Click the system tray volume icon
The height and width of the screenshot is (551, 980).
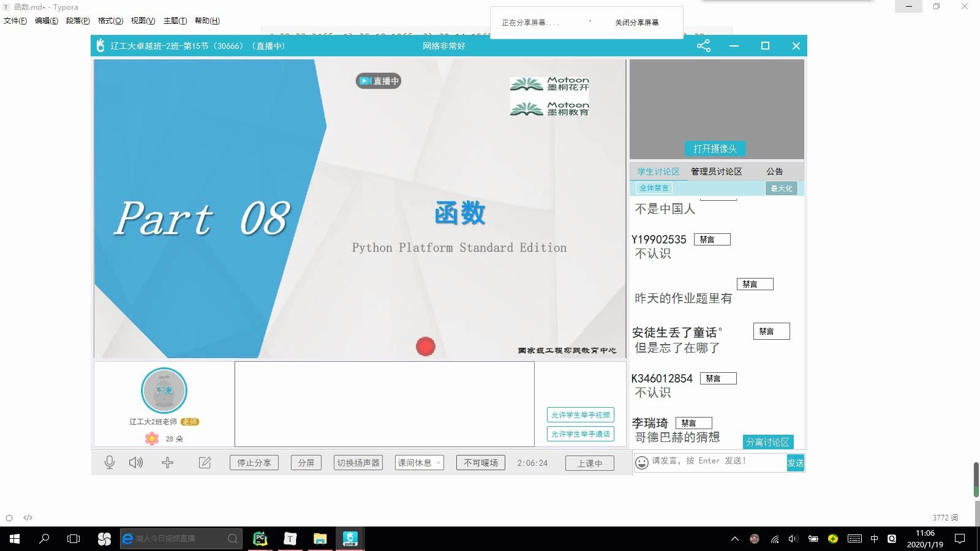pyautogui.click(x=795, y=539)
